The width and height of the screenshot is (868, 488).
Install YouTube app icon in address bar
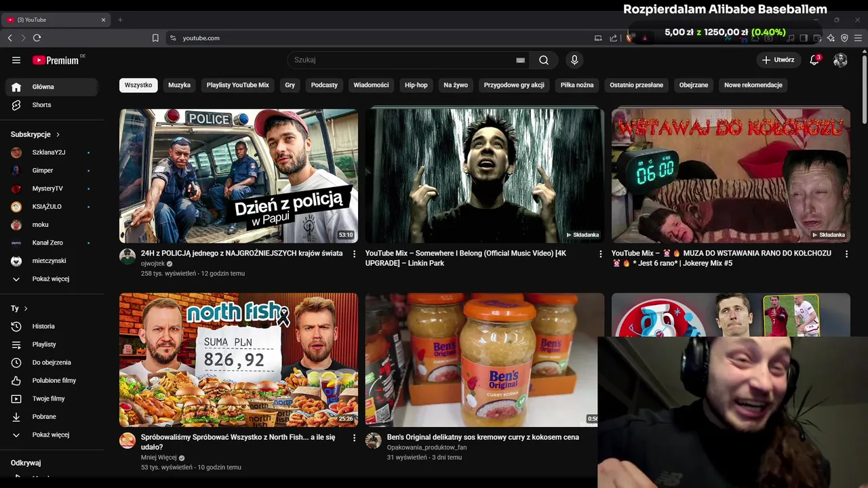[598, 38]
